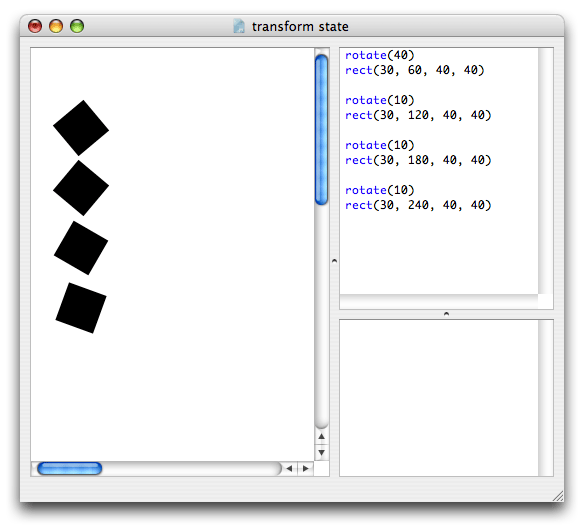Close the transform state window
This screenshot has width=588, height=525.
35,26
